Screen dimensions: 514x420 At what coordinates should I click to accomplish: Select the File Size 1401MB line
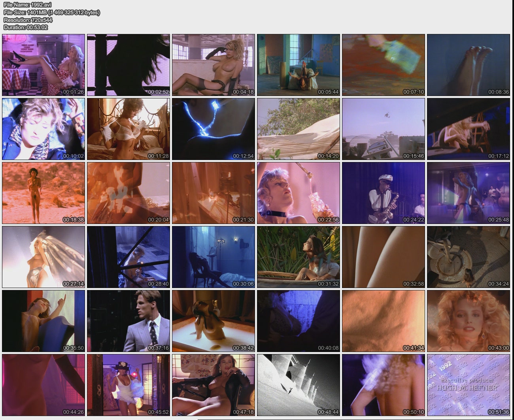tap(51, 12)
